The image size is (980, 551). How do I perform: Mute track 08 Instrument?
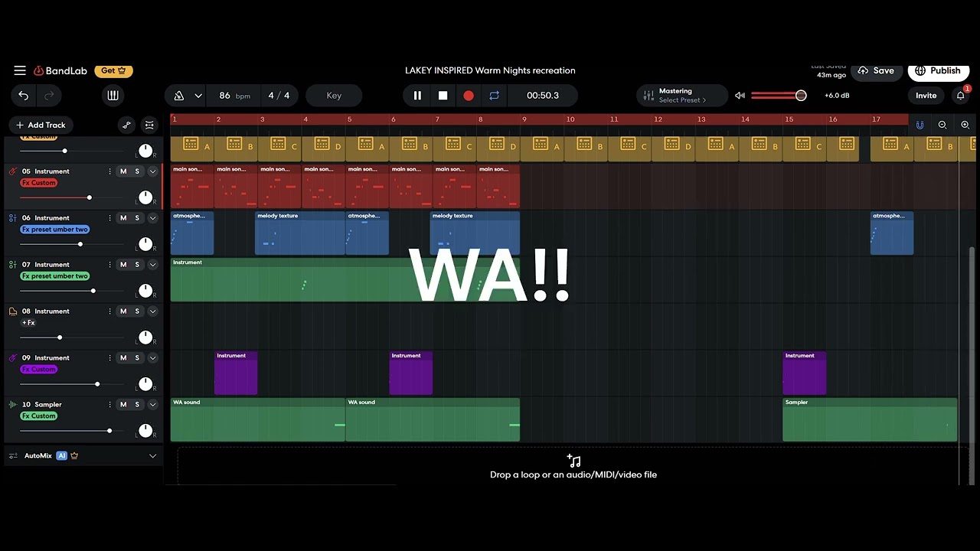(123, 311)
